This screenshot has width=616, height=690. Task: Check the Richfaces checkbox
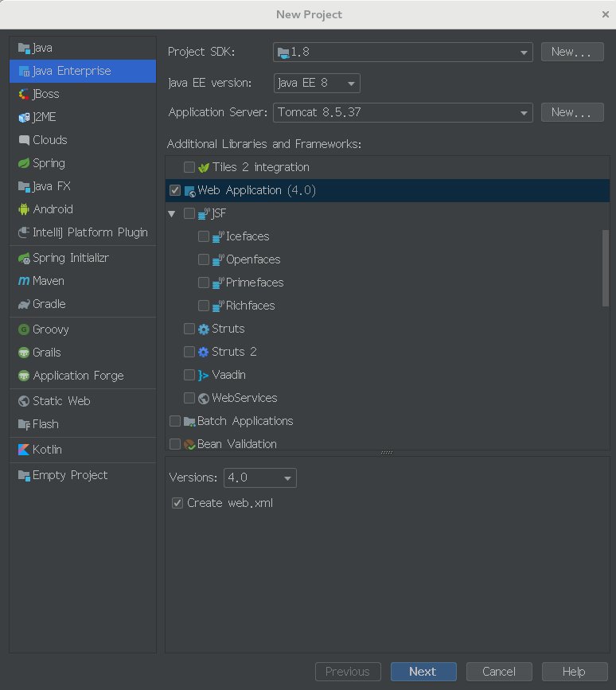coord(204,306)
